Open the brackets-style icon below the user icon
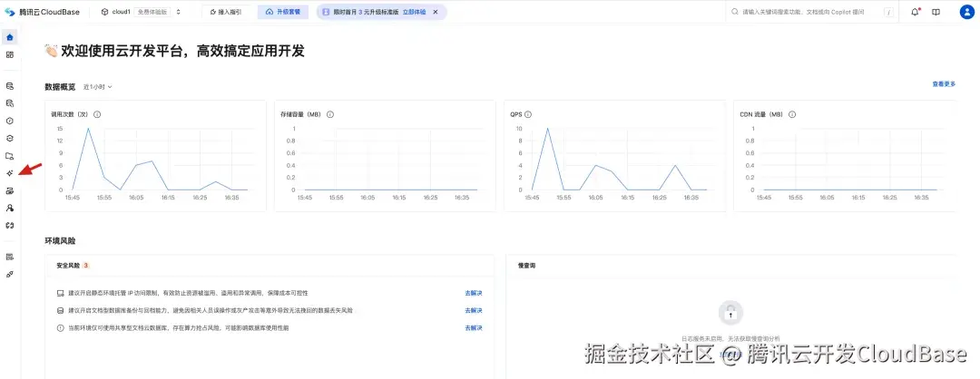 (9, 225)
